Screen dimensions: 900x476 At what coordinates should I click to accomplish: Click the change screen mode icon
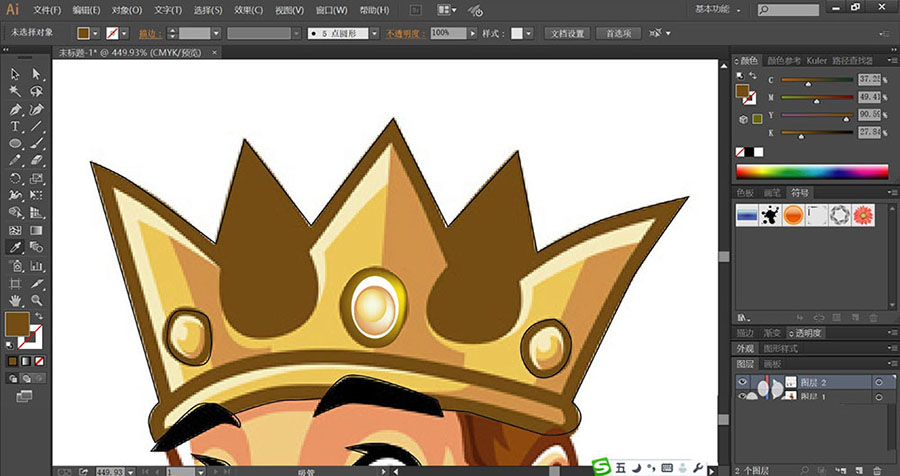click(x=24, y=396)
